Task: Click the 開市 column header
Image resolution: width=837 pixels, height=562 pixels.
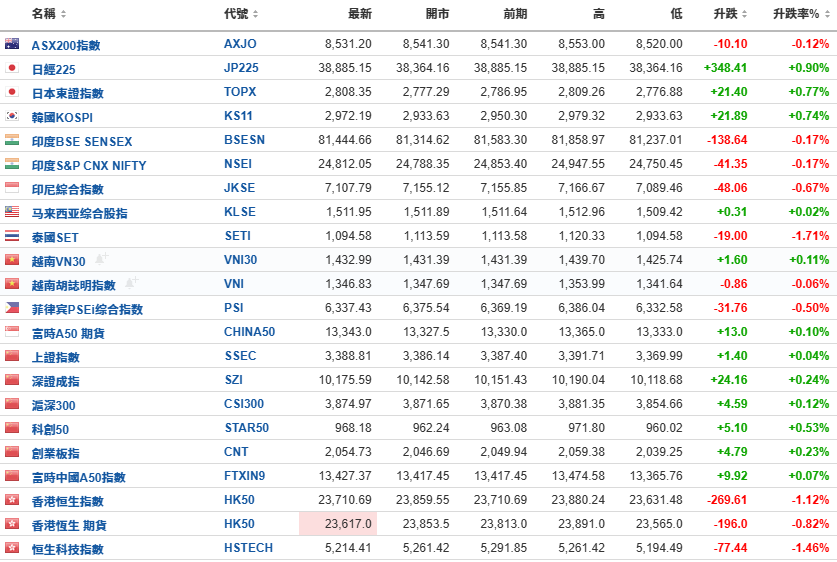Action: click(437, 14)
